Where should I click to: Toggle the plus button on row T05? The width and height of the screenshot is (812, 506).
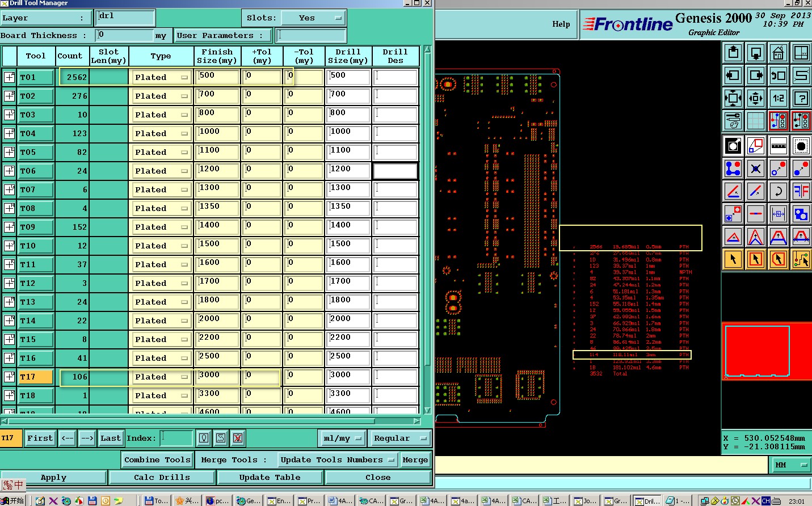(x=9, y=152)
